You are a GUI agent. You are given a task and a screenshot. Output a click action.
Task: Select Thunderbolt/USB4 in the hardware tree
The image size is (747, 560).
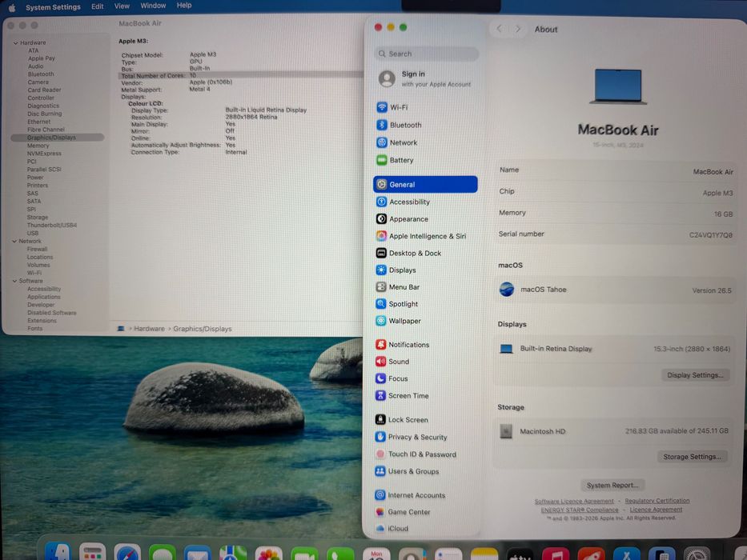[x=52, y=226]
